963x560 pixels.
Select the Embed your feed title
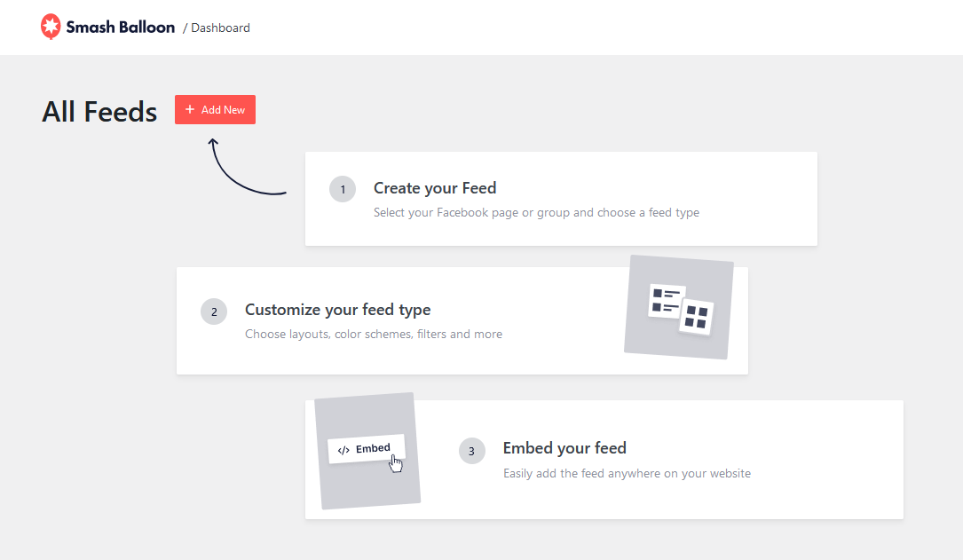click(x=564, y=448)
